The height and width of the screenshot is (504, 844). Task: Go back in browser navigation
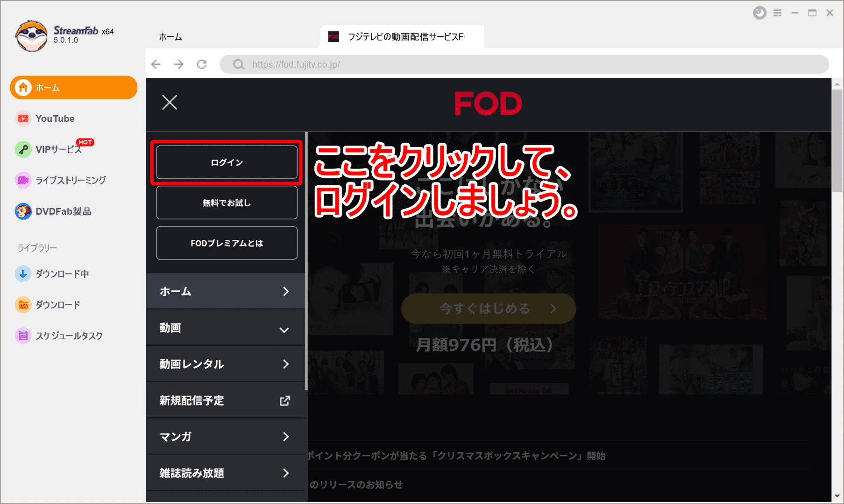156,64
